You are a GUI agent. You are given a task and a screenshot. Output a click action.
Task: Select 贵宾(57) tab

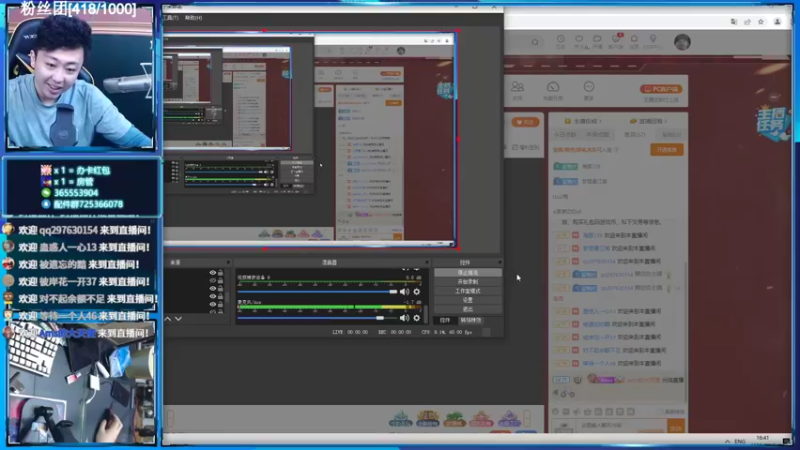click(x=635, y=135)
